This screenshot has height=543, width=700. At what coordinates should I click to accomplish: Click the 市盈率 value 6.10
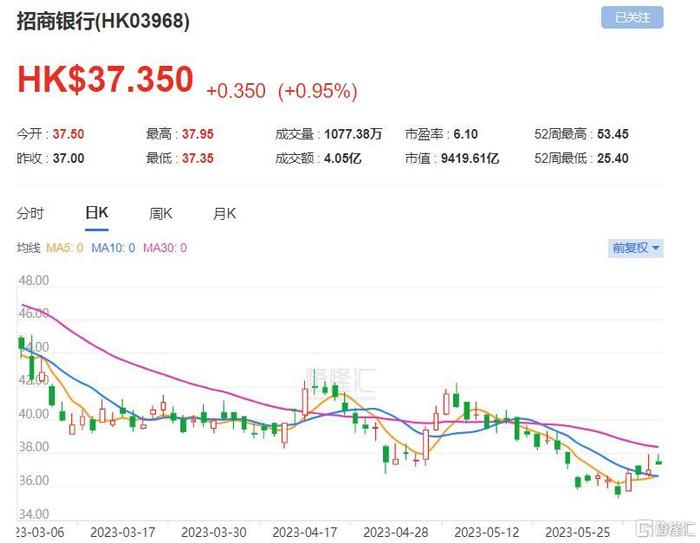(x=466, y=134)
